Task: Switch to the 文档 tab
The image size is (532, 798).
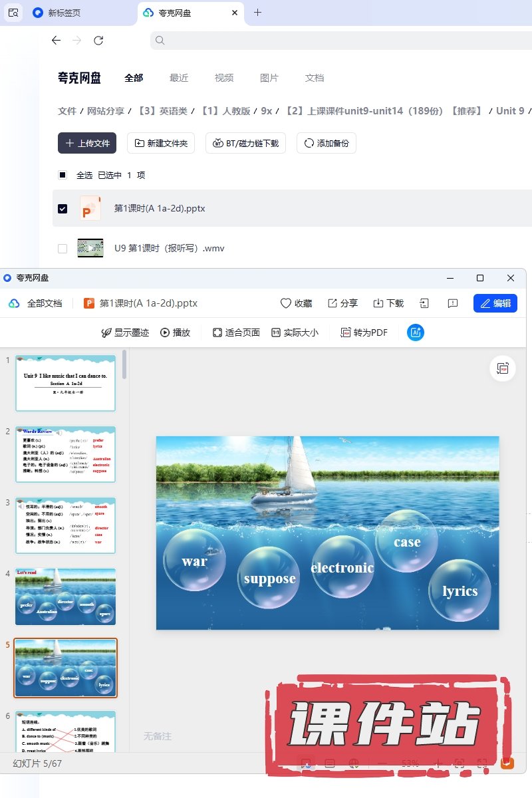Action: click(x=315, y=78)
